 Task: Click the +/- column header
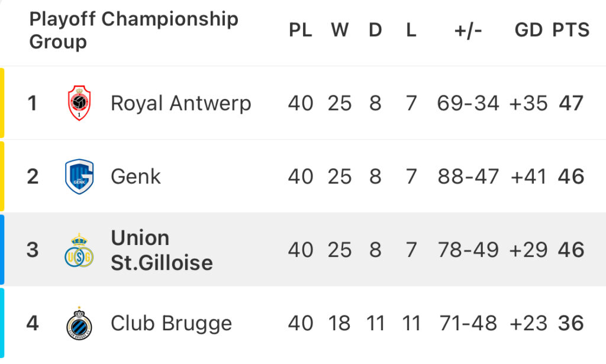468,31
